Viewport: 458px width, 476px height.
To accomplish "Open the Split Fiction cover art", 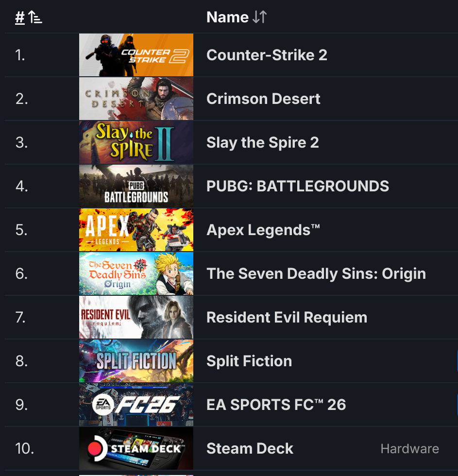I will point(136,361).
